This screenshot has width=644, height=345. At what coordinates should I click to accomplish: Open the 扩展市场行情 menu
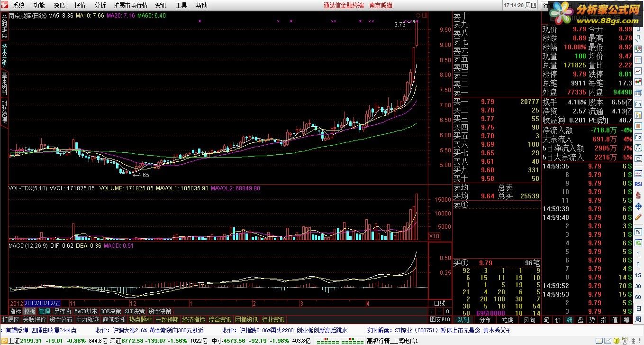point(130,5)
